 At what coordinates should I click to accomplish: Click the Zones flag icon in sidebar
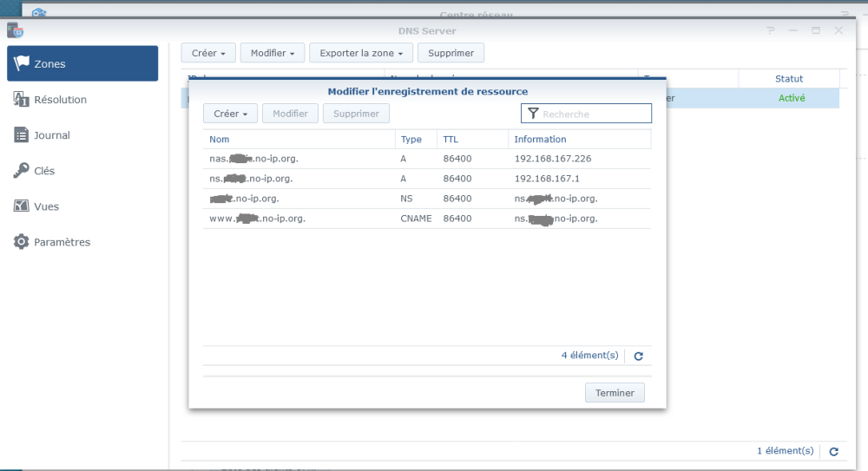pyautogui.click(x=22, y=64)
